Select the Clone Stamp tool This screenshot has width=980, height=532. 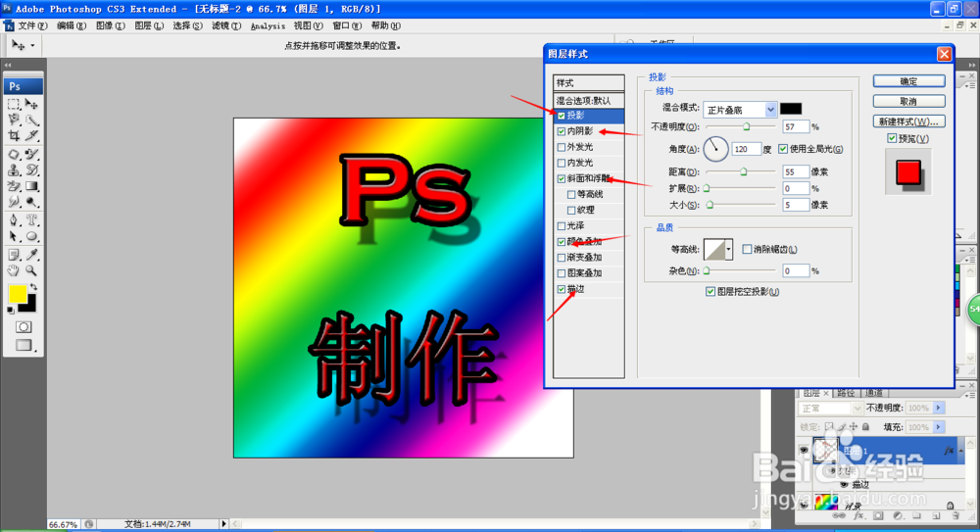[x=14, y=170]
